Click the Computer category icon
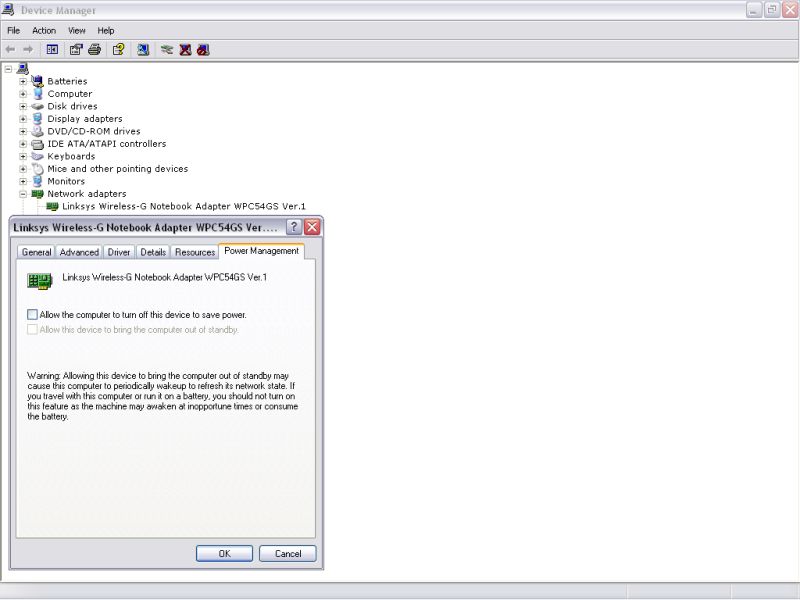This screenshot has height=600, width=800. coord(37,94)
